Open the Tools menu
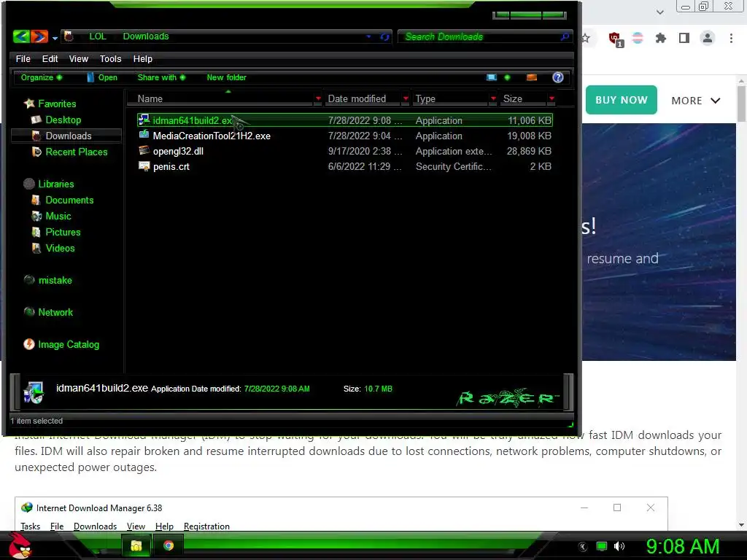Screen dimensions: 747x560 click(111, 58)
